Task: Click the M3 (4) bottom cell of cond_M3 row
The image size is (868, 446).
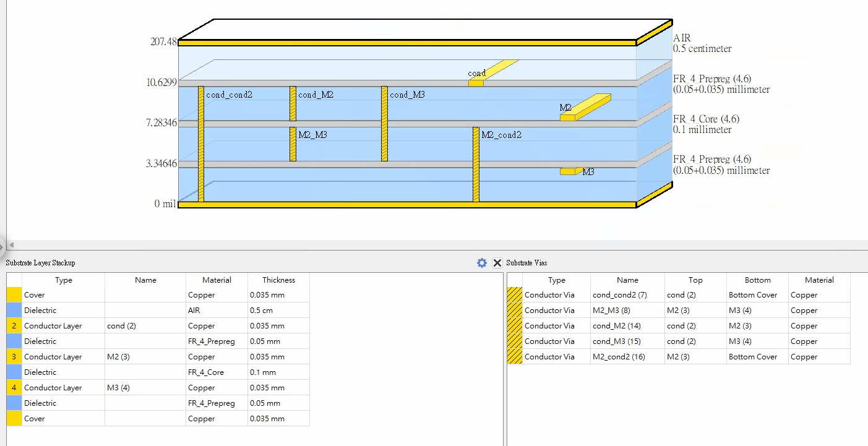Action: (757, 341)
